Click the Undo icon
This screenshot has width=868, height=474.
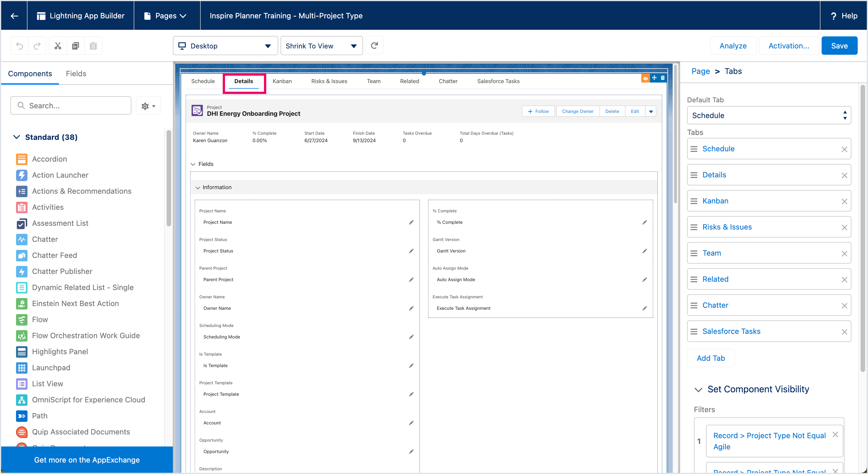pyautogui.click(x=19, y=46)
